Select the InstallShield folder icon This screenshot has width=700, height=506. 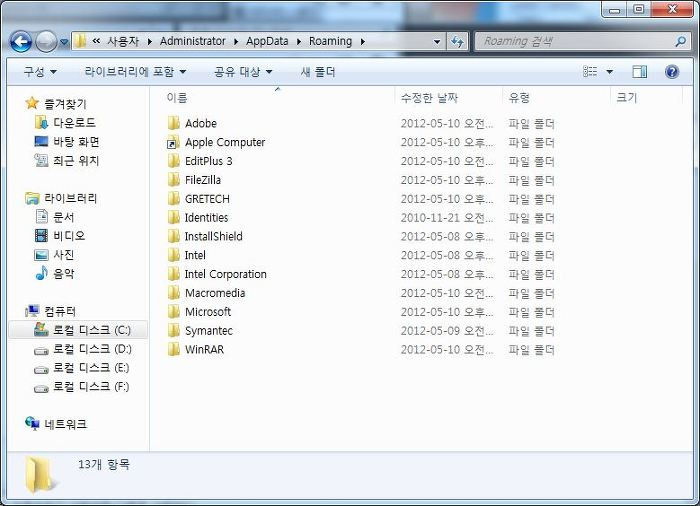point(173,236)
